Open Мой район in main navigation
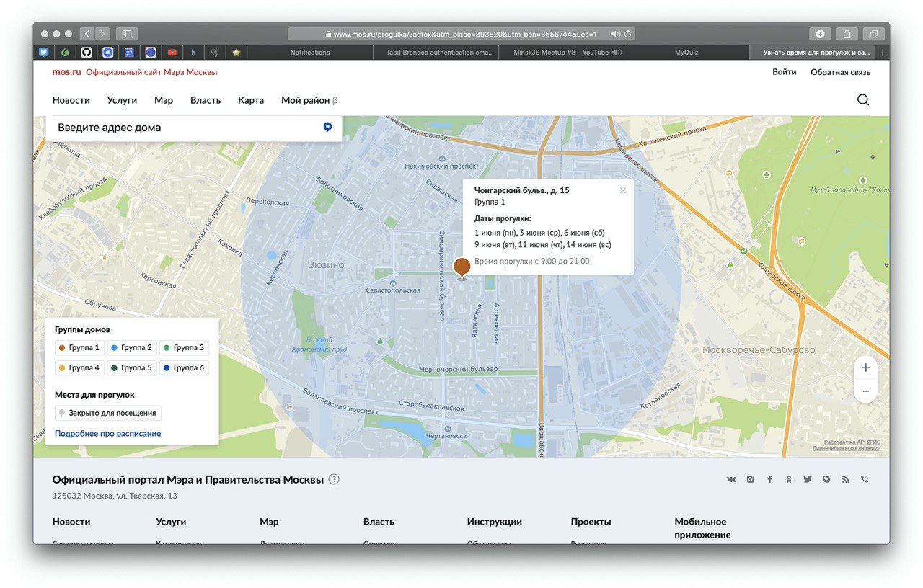 pos(309,100)
